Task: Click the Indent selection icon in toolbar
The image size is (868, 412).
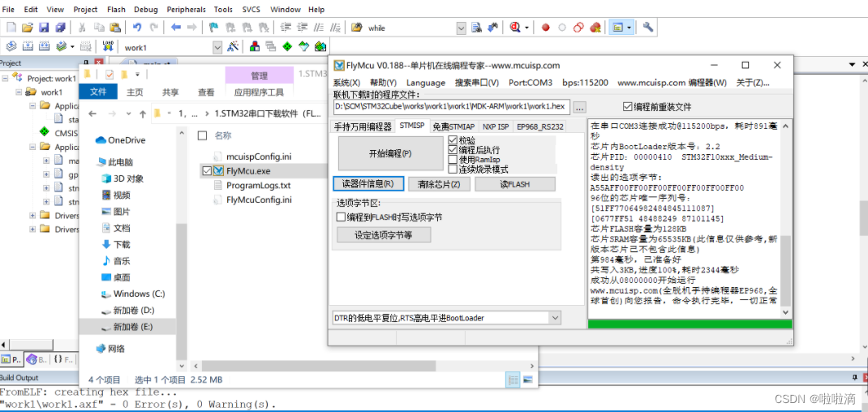Action: 286,27
